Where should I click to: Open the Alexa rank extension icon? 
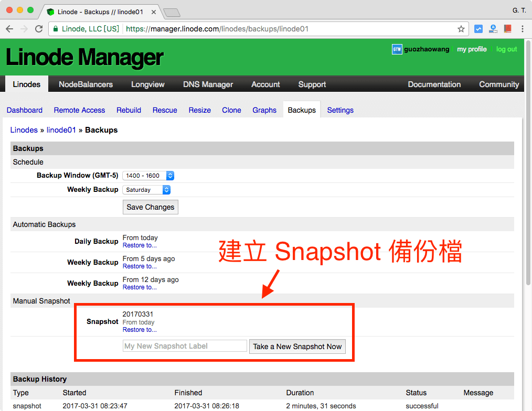click(x=493, y=29)
